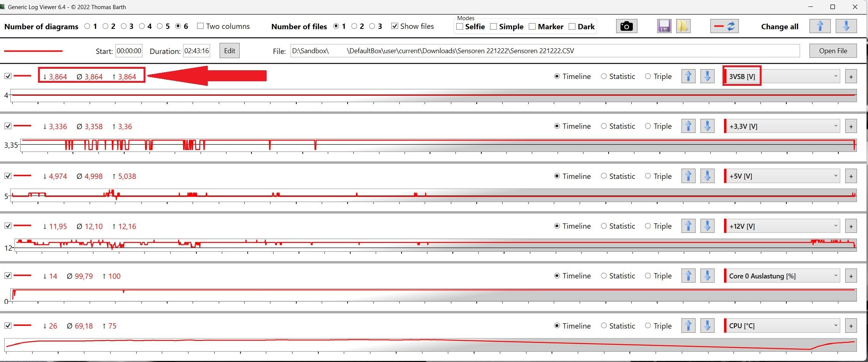Enable Dark mode

[x=572, y=26]
